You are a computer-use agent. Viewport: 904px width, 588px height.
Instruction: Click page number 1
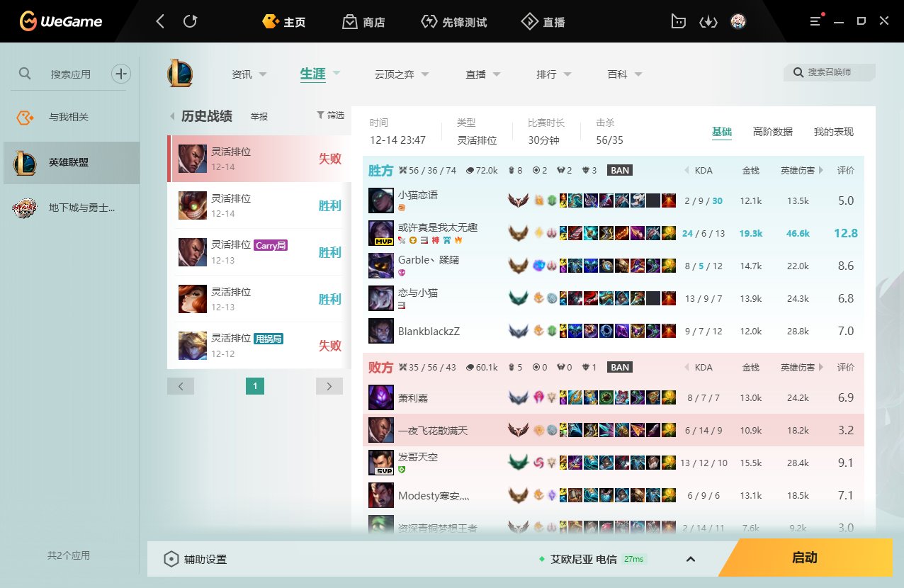pyautogui.click(x=255, y=386)
